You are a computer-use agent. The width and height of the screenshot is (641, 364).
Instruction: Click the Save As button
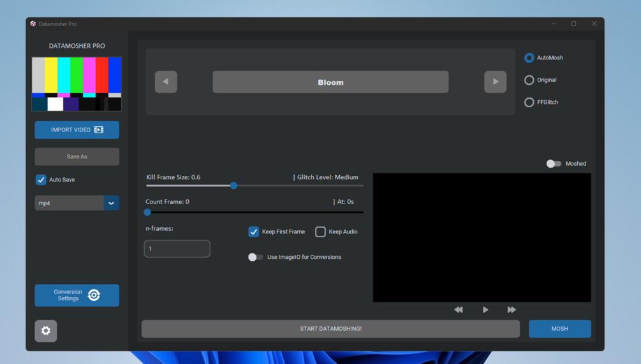tap(77, 156)
